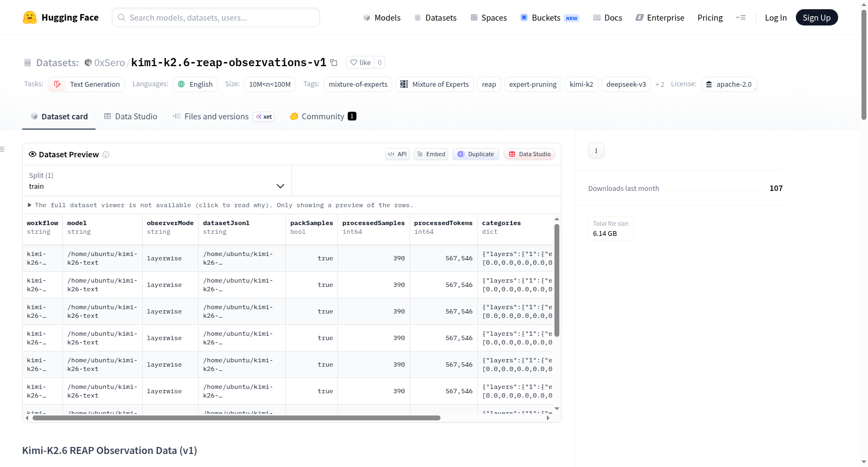This screenshot has width=868, height=467.
Task: Click the kimi-k2.6-reap-observations-v1 dataset title
Action: [229, 62]
